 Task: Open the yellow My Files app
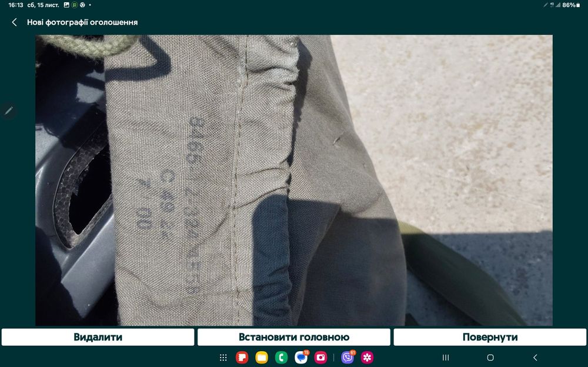(262, 358)
